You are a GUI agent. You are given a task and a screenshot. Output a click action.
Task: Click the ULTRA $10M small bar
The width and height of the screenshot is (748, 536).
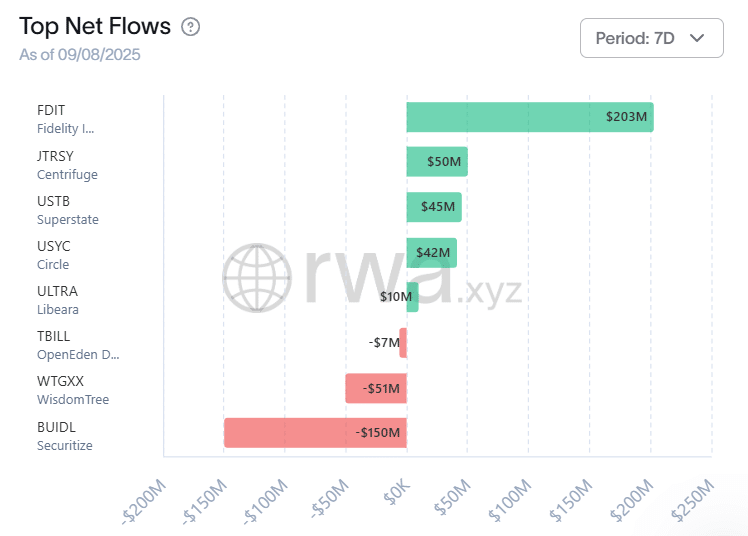point(412,297)
